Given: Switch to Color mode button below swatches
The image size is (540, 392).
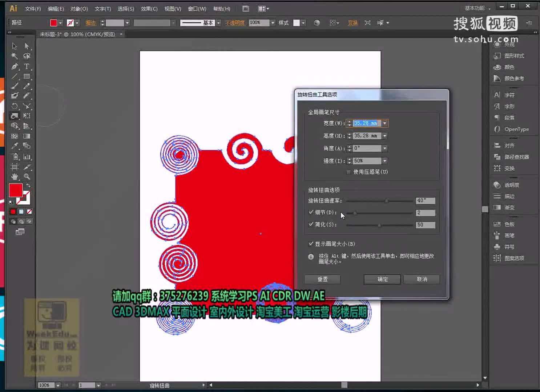Looking at the screenshot, I should 13,212.
